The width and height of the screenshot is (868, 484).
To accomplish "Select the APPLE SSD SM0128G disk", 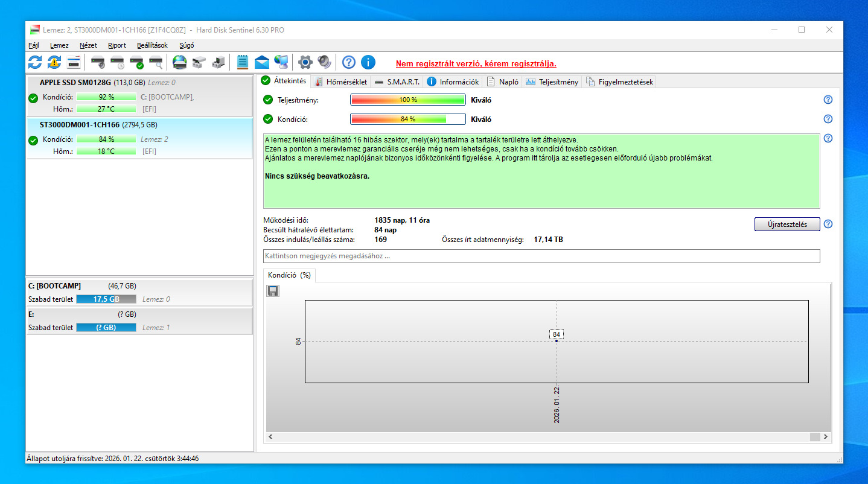I will coord(139,96).
